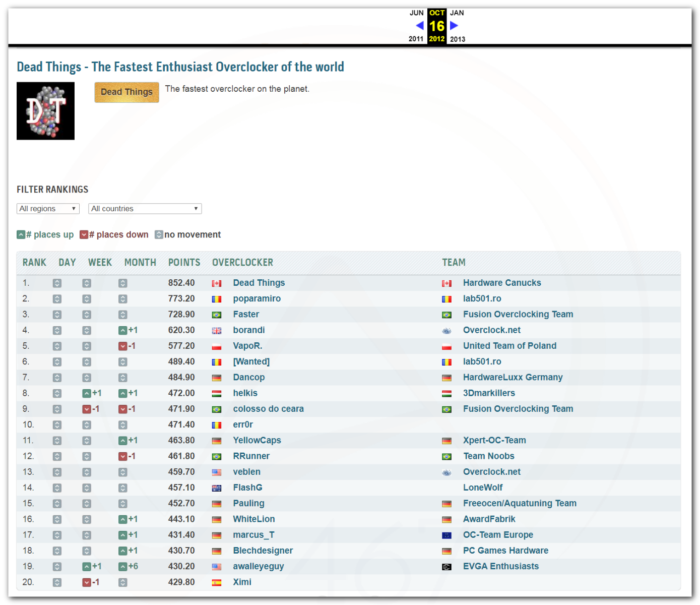Click Canada flag beside Hardware Canucks team
The height and width of the screenshot is (605, 700).
(447, 283)
